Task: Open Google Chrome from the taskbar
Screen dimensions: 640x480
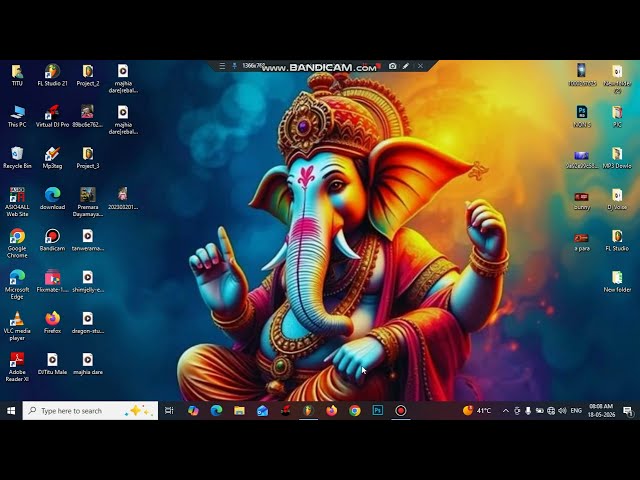Action: click(x=355, y=411)
